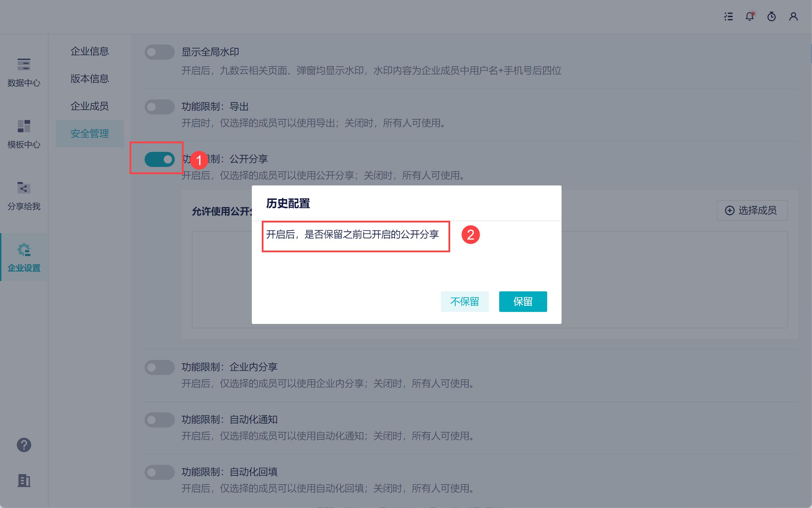Open the task list icon in header
This screenshot has height=508, width=812.
click(728, 16)
